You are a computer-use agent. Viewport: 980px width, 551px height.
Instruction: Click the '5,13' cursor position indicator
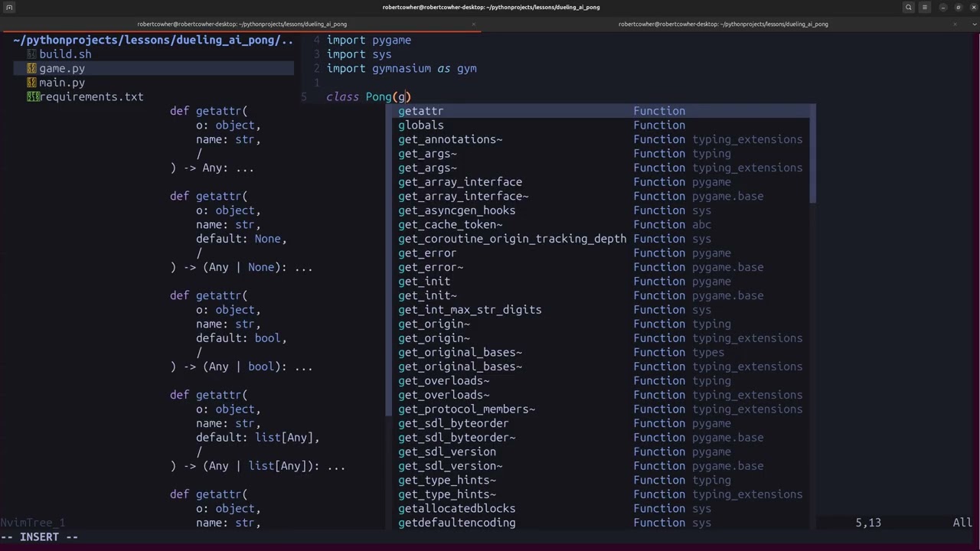click(x=868, y=522)
